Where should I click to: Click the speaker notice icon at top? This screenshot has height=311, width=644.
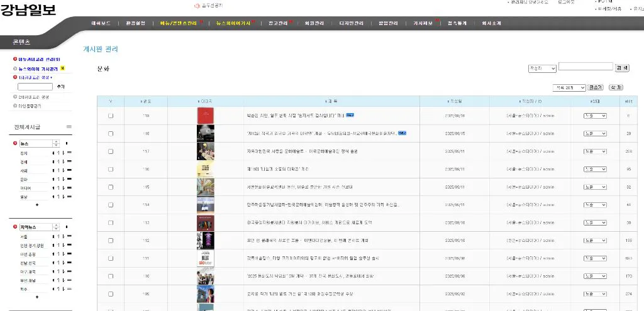197,6
